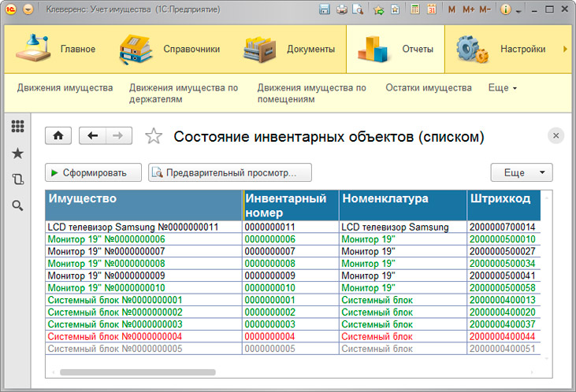Click inventory number 0000000008 cell
This screenshot has width=576, height=392.
291,263
